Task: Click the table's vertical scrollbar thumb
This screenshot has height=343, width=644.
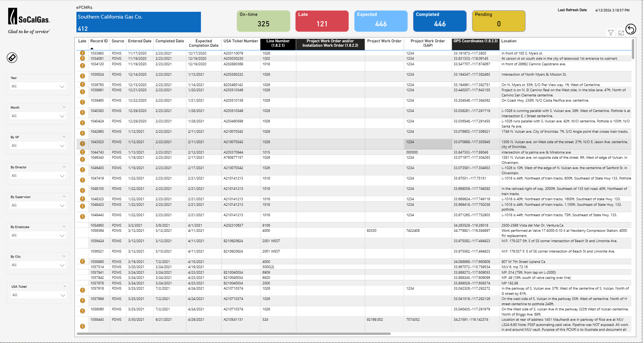Action: tap(633, 49)
